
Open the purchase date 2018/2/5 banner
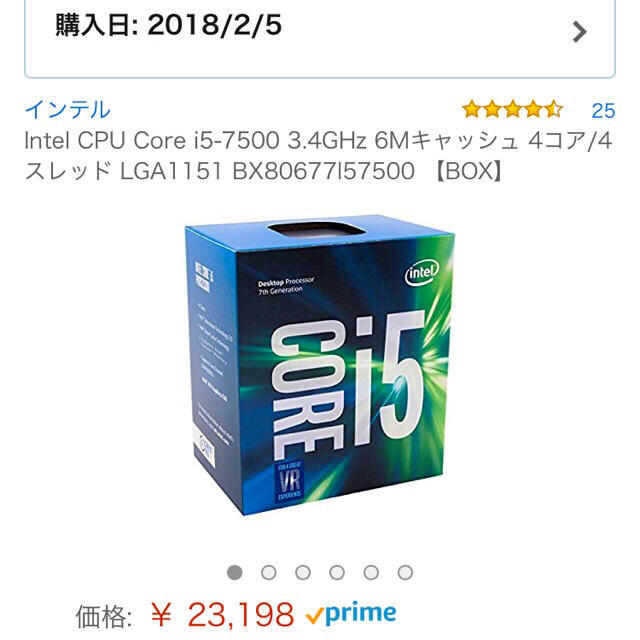pos(320,37)
